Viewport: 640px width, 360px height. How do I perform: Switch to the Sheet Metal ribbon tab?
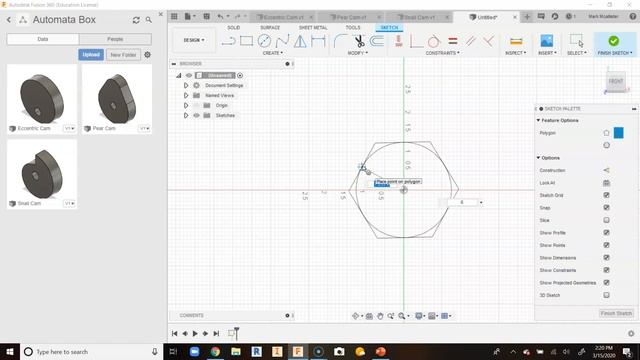click(x=313, y=27)
